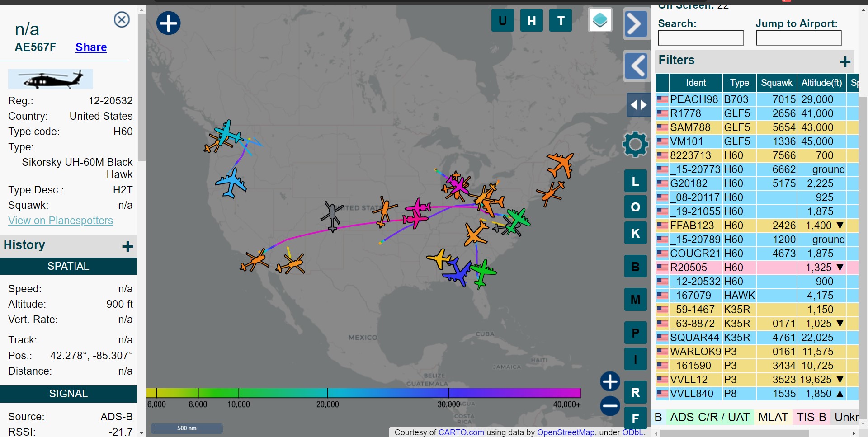Sort table by Ident column
Viewport: 868px width, 437px height.
click(696, 83)
